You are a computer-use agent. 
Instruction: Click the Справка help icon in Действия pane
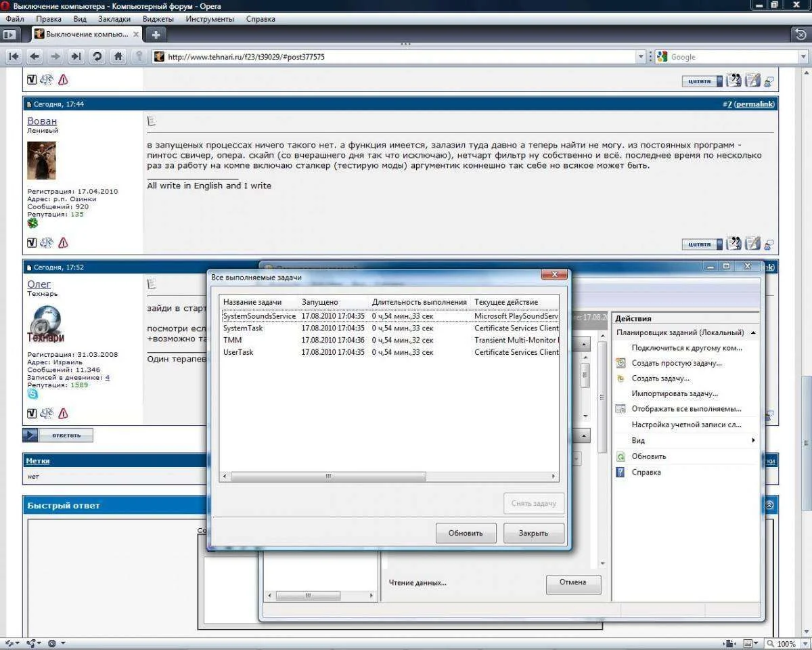click(x=621, y=472)
